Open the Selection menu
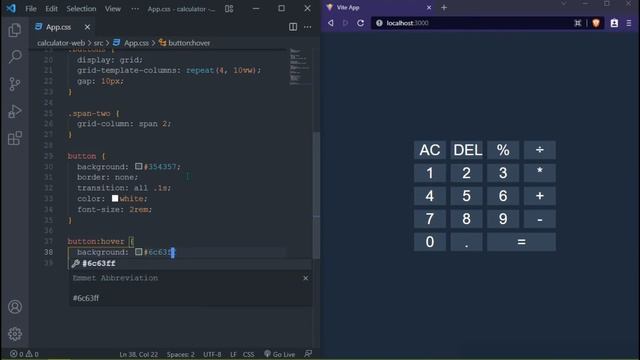This screenshot has width=640, height=360. pos(81,9)
